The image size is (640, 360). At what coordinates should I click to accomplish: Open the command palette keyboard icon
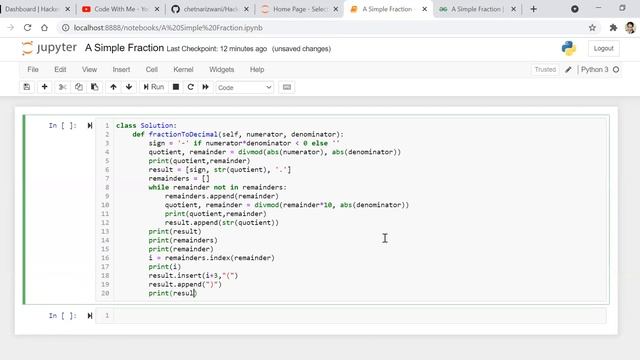(287, 87)
